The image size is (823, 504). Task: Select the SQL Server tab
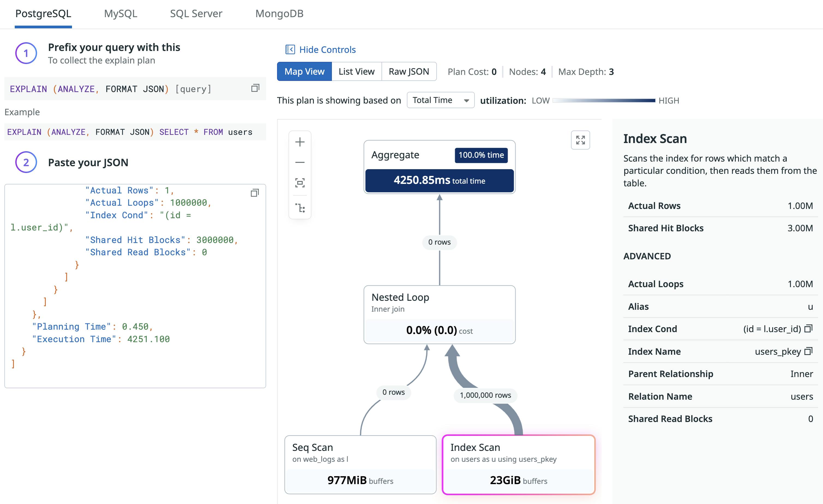[196, 14]
